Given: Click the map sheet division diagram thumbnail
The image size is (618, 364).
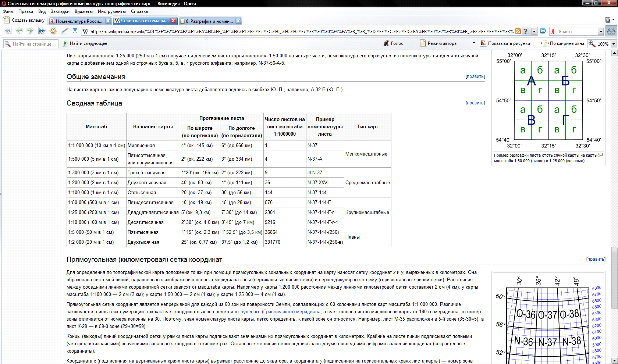Looking at the screenshot, I should click(548, 100).
